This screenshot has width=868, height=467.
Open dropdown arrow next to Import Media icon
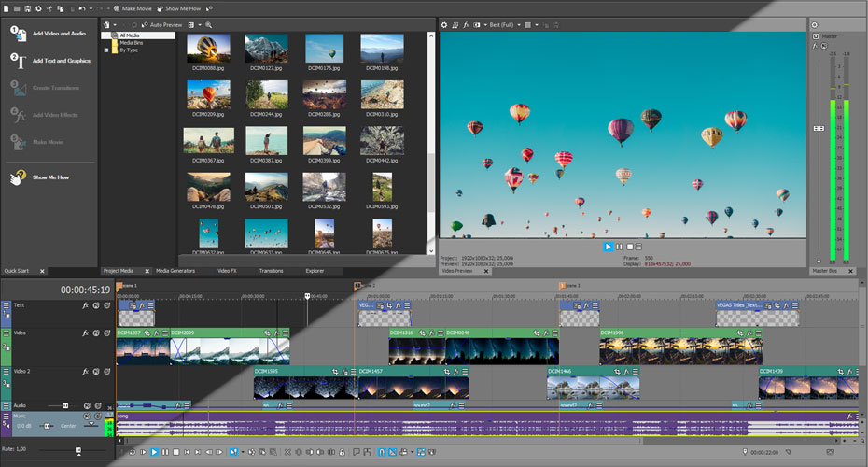pos(115,25)
